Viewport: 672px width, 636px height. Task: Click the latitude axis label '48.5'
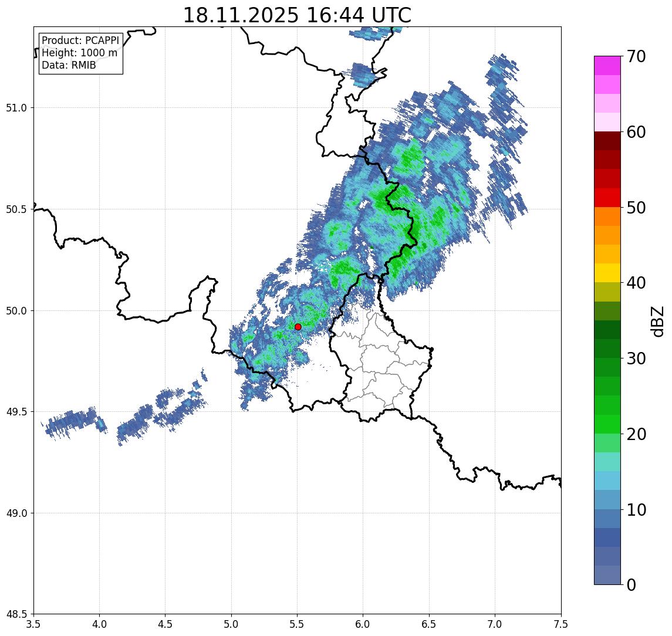pos(16,614)
